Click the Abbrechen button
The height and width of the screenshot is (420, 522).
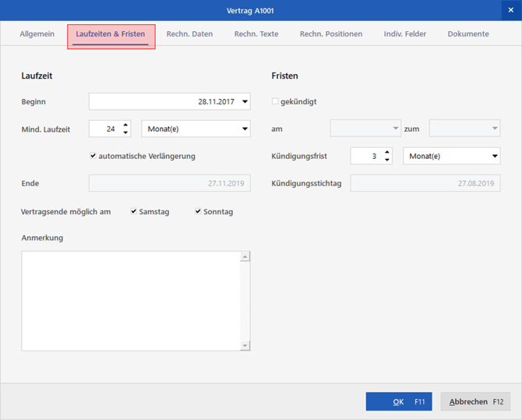coord(475,401)
